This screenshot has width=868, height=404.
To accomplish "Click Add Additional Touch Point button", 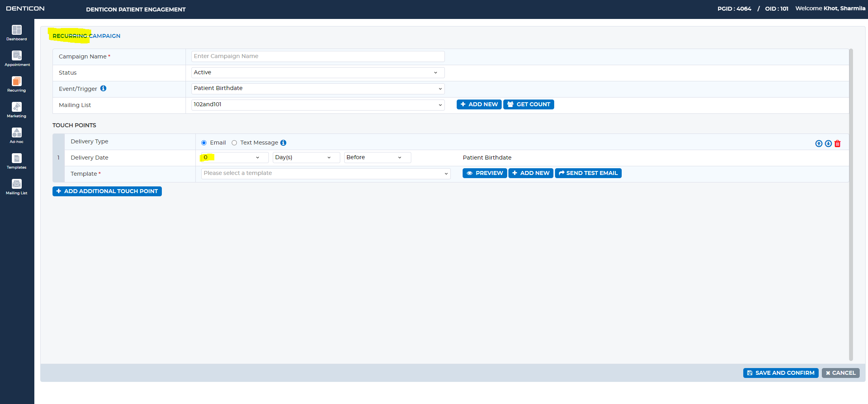I will coord(107,191).
